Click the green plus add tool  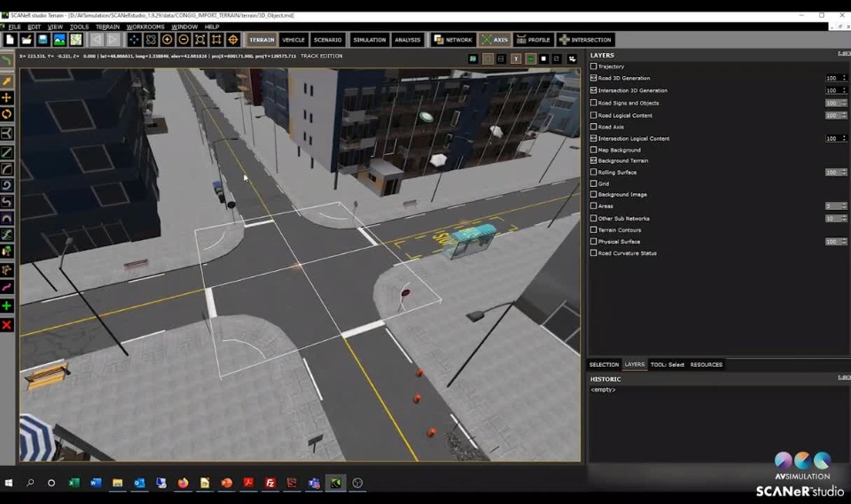pos(7,306)
